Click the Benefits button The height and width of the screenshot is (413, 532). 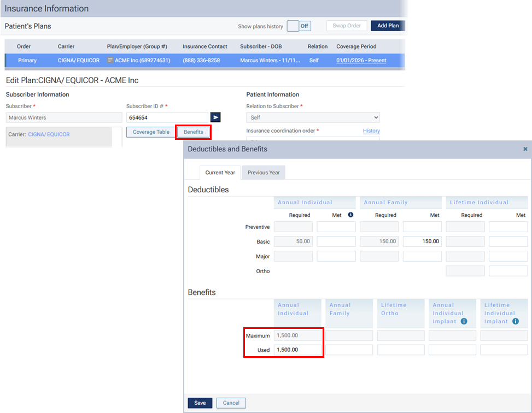(x=193, y=132)
